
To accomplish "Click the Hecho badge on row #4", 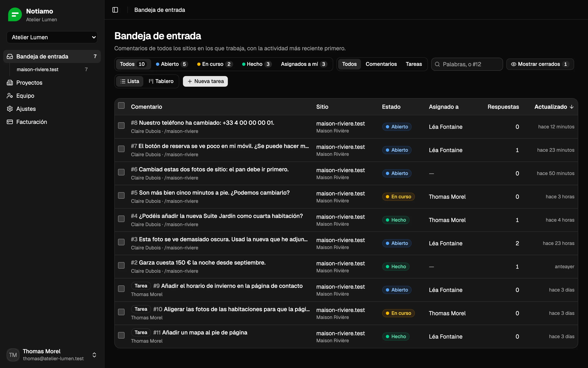I will (x=396, y=220).
